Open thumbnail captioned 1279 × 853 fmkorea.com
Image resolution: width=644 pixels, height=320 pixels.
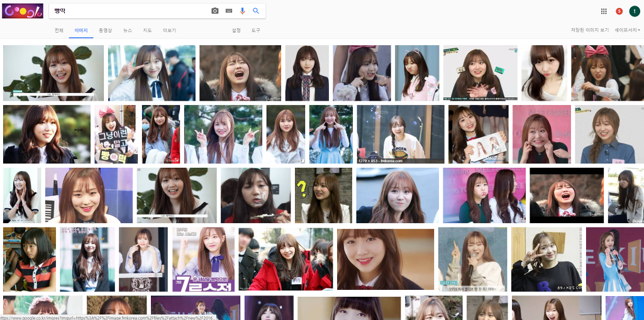coord(401,135)
